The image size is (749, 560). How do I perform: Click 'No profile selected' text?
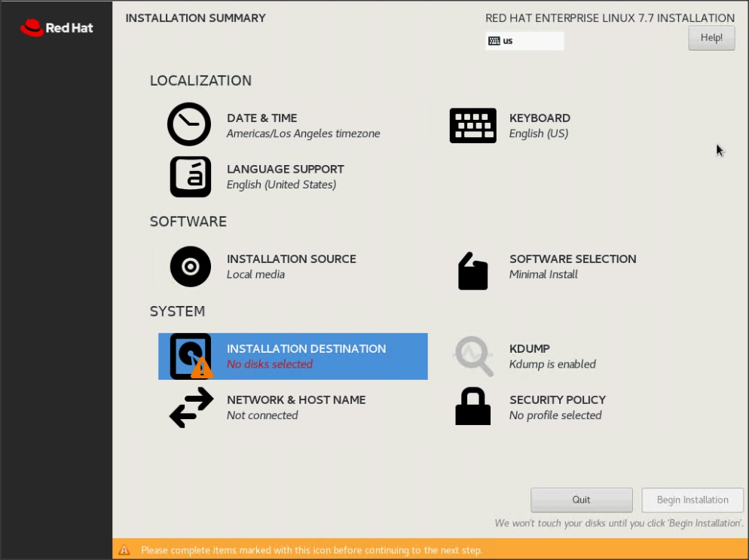[555, 416]
